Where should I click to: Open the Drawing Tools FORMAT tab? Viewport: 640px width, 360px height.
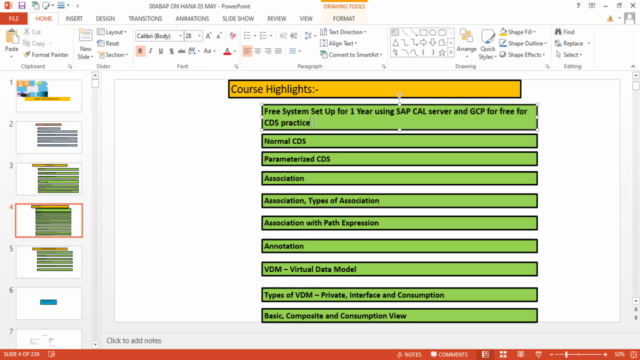pyautogui.click(x=344, y=18)
